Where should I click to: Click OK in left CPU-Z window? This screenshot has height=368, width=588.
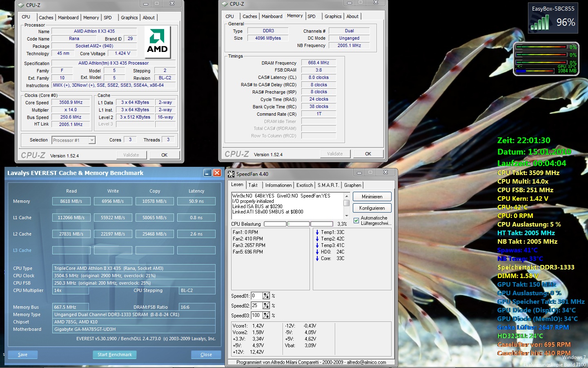pyautogui.click(x=164, y=155)
